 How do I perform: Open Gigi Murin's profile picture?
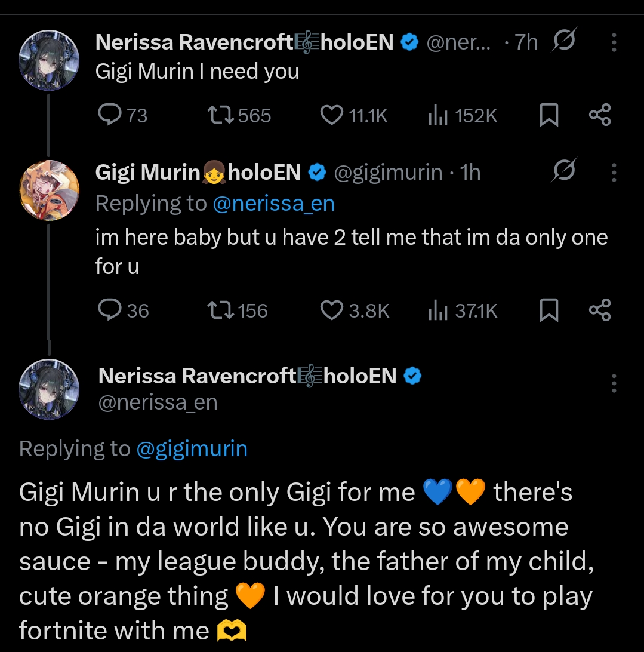pyautogui.click(x=50, y=190)
